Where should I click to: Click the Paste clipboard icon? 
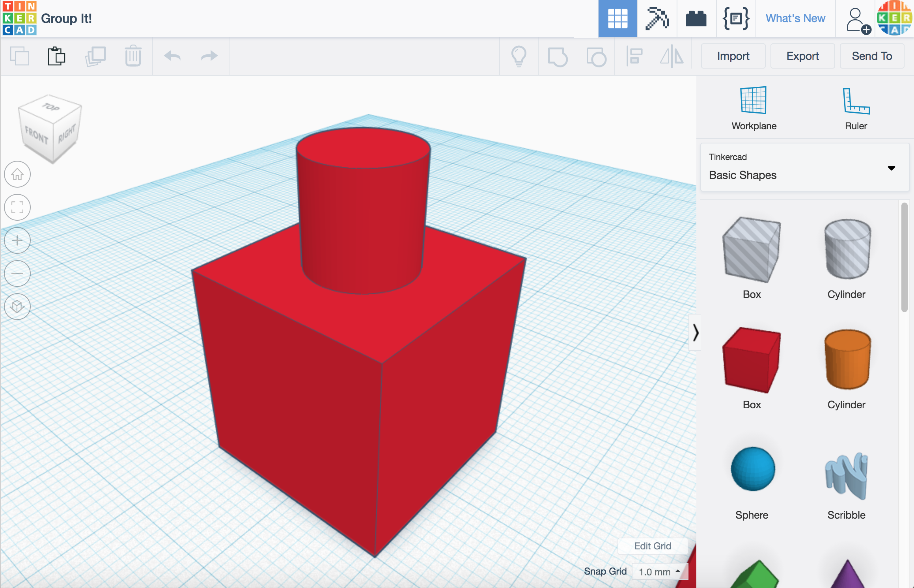click(56, 56)
